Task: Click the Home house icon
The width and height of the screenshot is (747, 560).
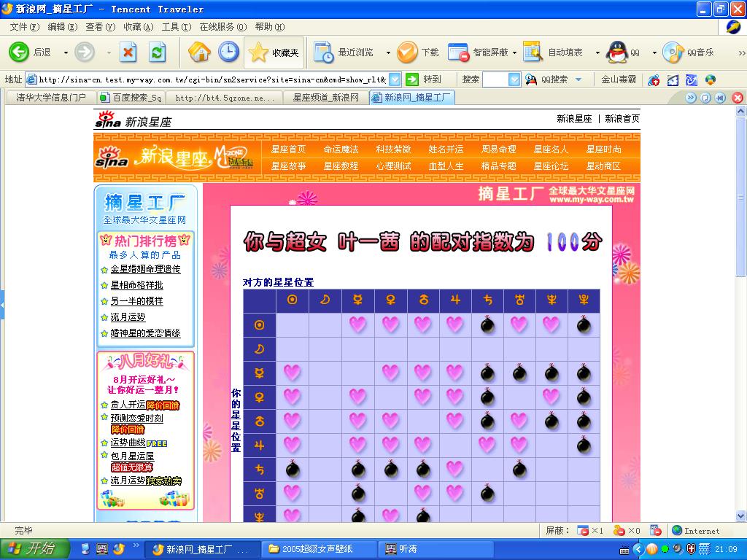Action: (199, 52)
